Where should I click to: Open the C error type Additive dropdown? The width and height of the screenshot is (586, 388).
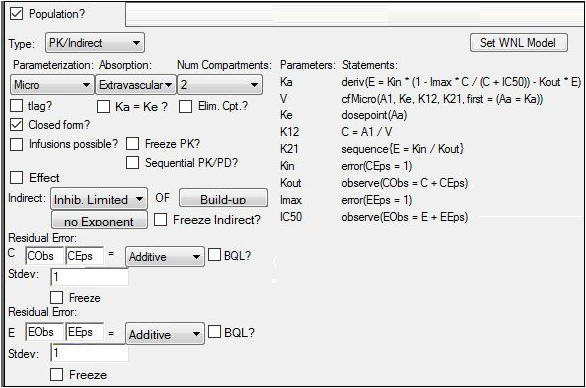click(165, 256)
